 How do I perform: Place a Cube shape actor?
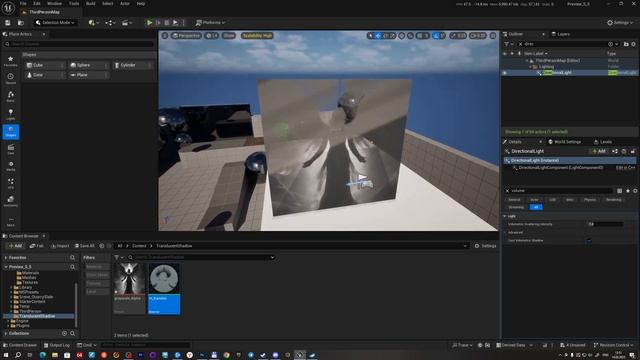pyautogui.click(x=44, y=65)
